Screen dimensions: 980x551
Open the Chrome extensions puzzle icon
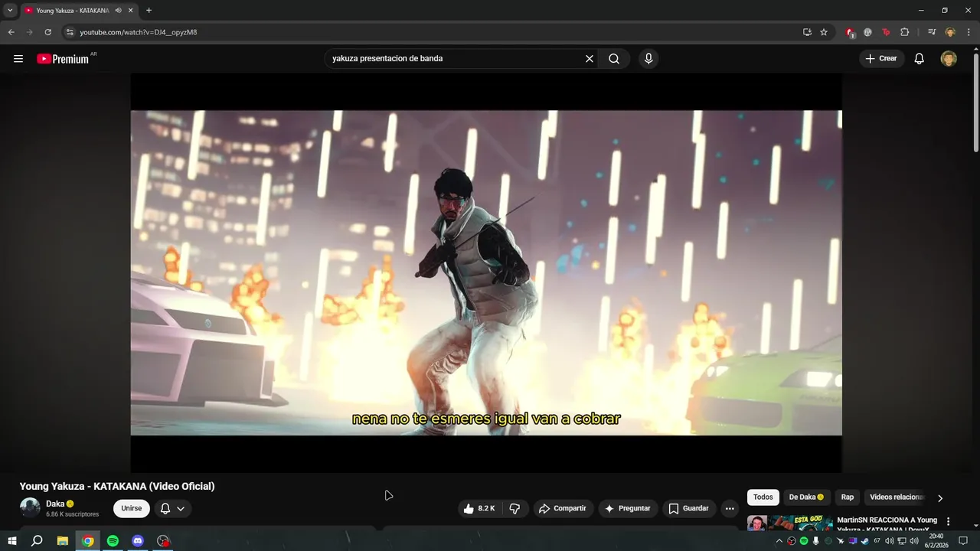905,32
